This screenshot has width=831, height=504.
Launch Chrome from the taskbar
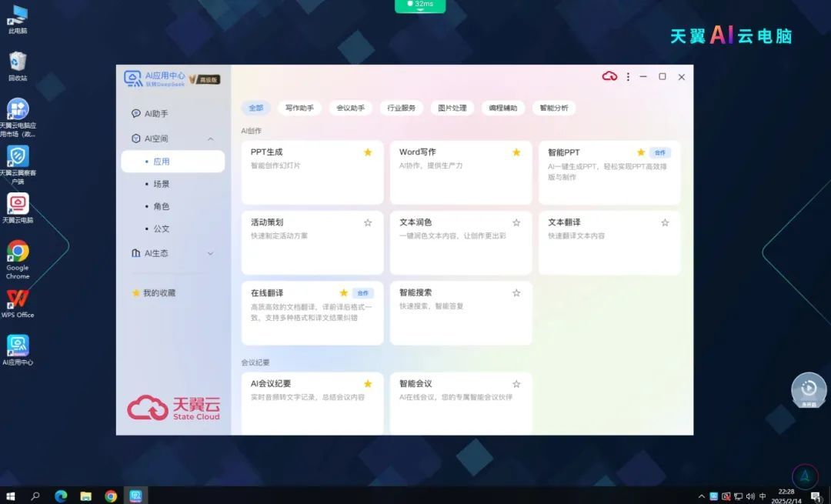[111, 496]
